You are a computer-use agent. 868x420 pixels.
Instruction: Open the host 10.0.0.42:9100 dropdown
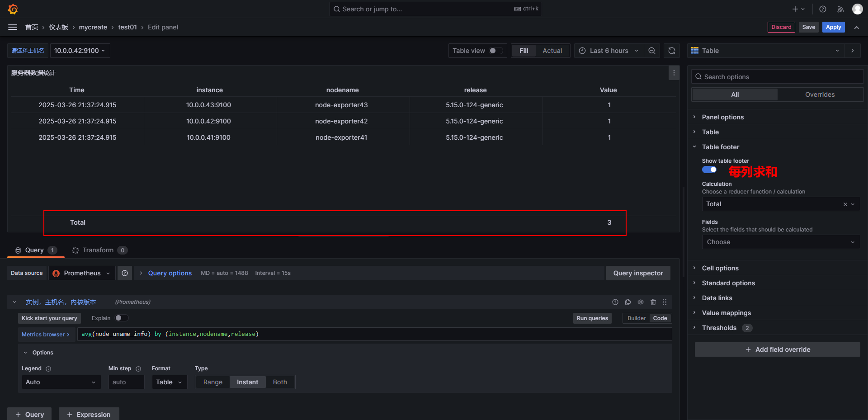pyautogui.click(x=80, y=51)
